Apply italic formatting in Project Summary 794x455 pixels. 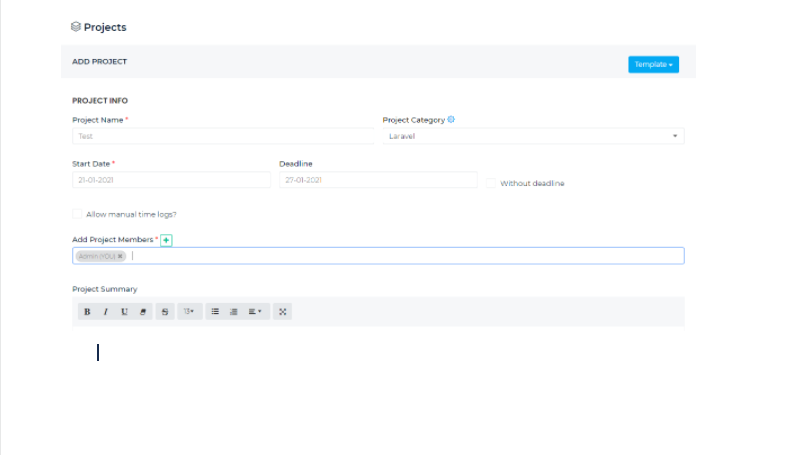[106, 312]
